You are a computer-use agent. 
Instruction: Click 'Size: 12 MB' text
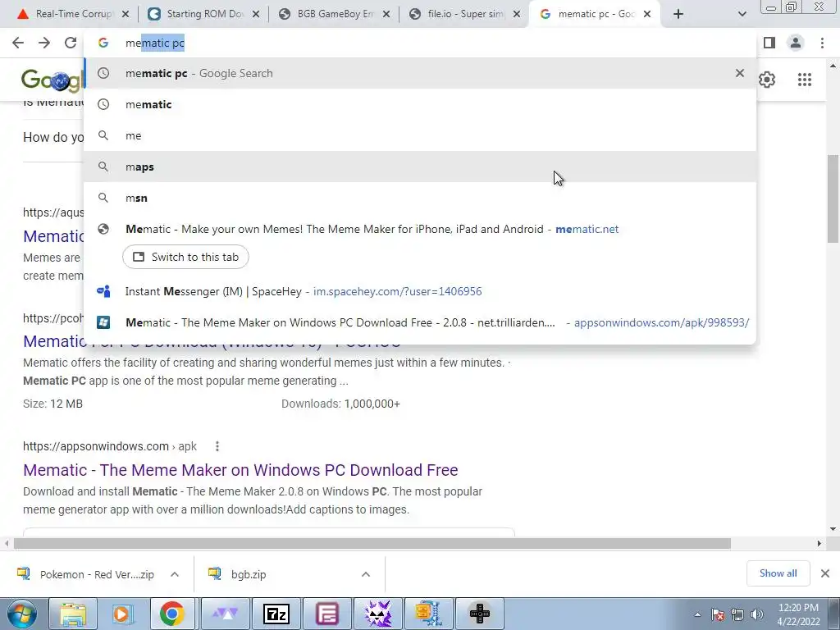coord(53,404)
